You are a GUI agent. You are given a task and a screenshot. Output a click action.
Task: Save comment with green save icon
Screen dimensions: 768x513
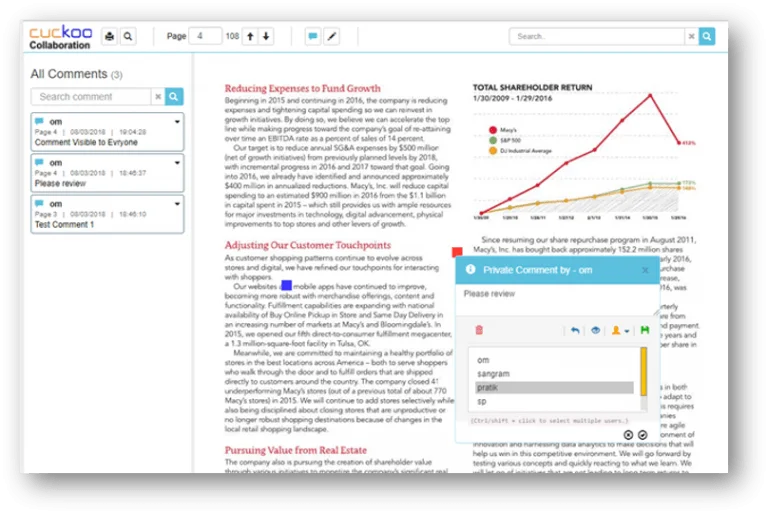tap(645, 330)
